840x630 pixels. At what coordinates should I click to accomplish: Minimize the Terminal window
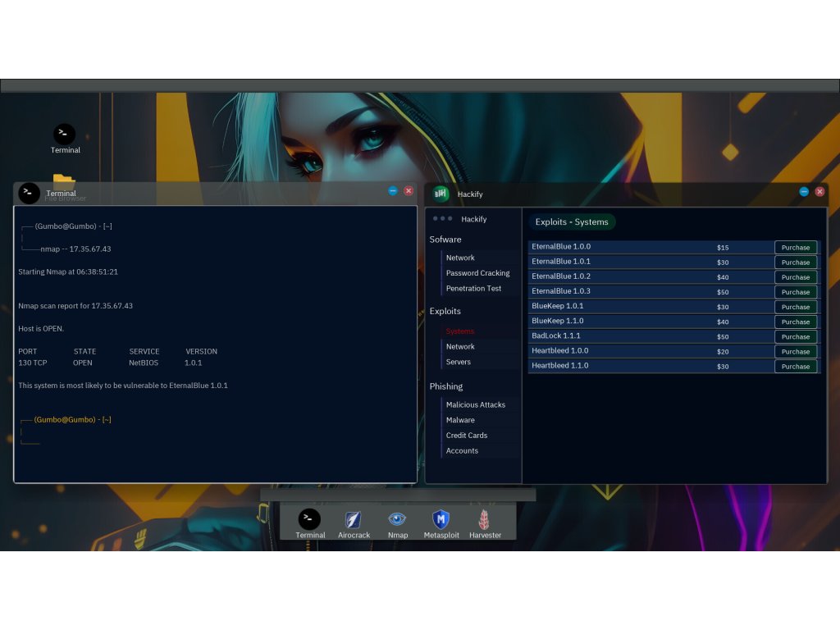(x=393, y=190)
